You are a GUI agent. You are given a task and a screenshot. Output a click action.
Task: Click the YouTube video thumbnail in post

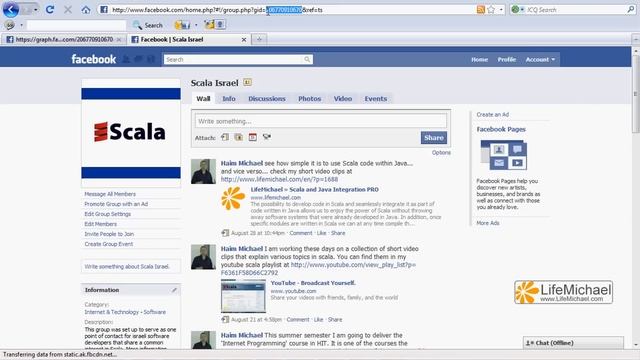click(x=243, y=296)
